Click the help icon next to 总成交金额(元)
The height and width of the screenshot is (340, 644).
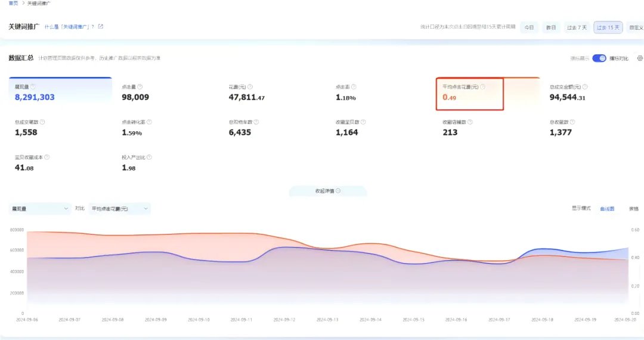tap(585, 86)
